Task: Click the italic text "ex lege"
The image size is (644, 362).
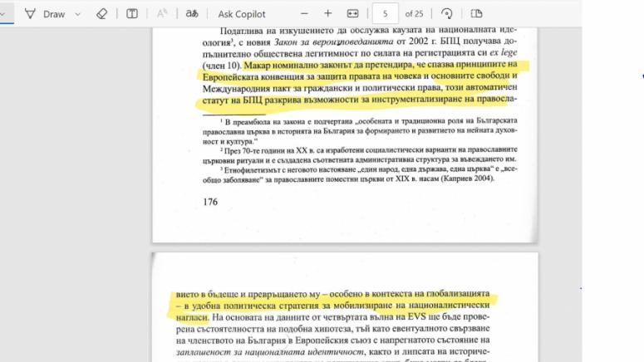Action: coord(503,52)
